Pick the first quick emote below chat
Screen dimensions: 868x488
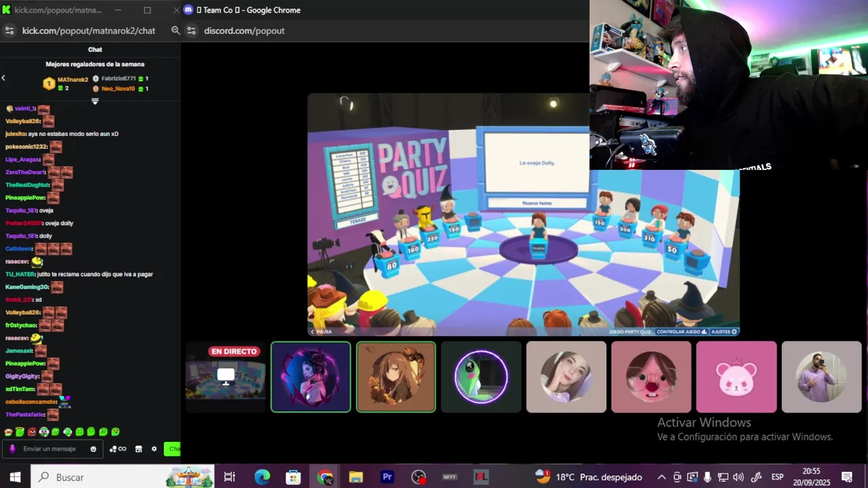[x=9, y=432]
